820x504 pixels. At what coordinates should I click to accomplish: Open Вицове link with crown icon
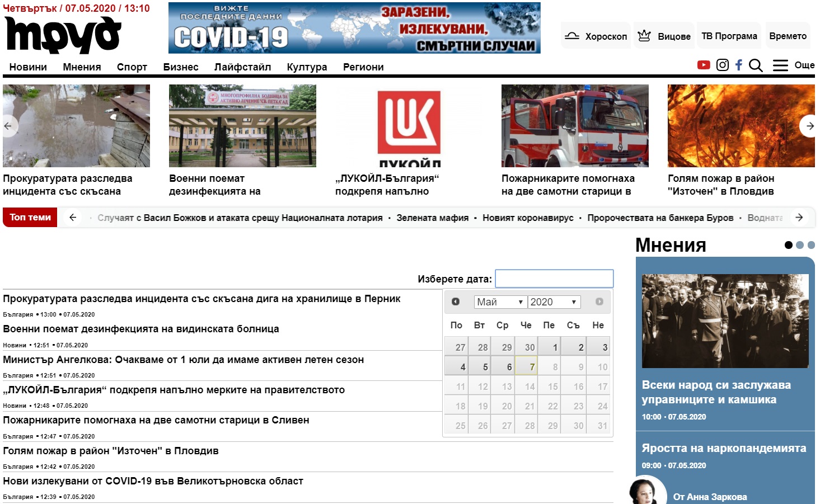pos(664,36)
